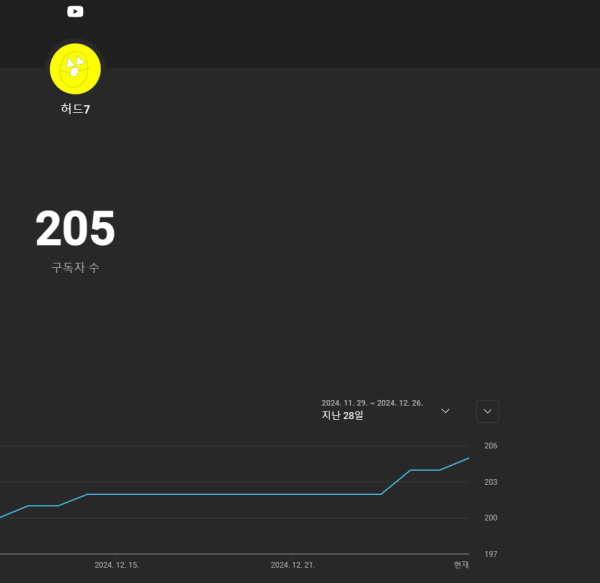Click the 현재 label on chart axis
The image size is (600, 583).
461,565
